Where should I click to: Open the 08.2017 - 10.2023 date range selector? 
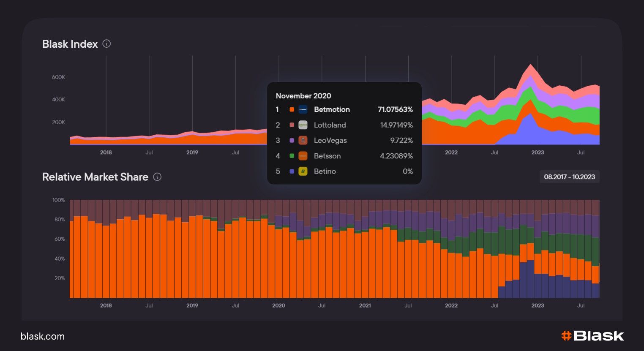tap(569, 177)
